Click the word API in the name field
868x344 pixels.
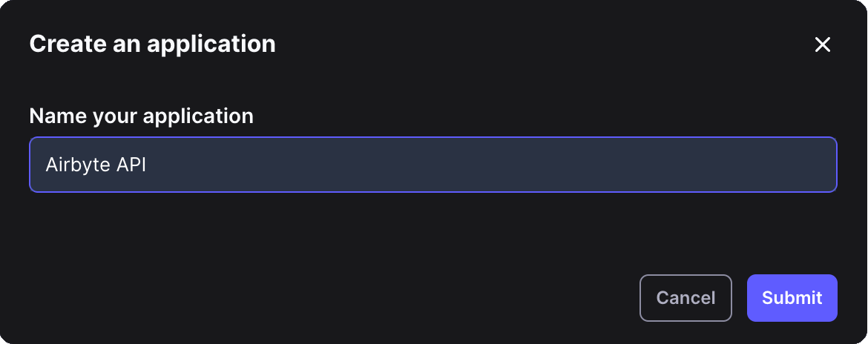tap(131, 165)
